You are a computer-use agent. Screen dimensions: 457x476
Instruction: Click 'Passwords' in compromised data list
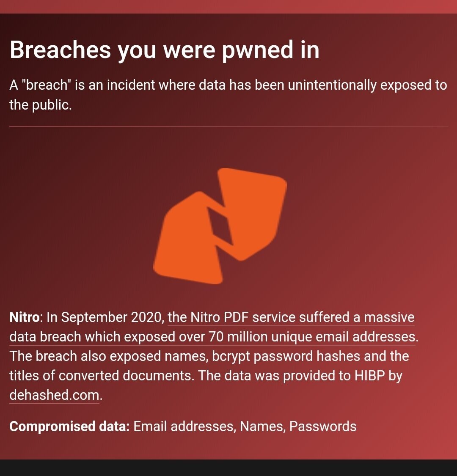click(x=323, y=426)
